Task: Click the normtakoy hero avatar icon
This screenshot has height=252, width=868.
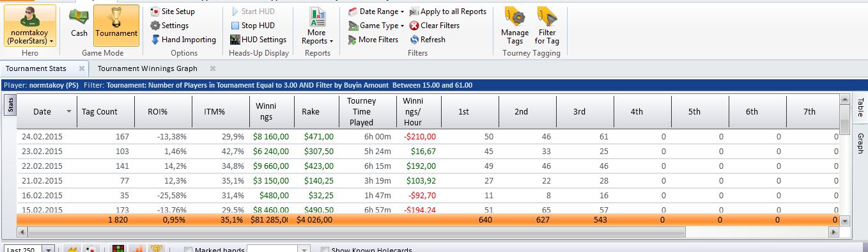Action: click(29, 15)
